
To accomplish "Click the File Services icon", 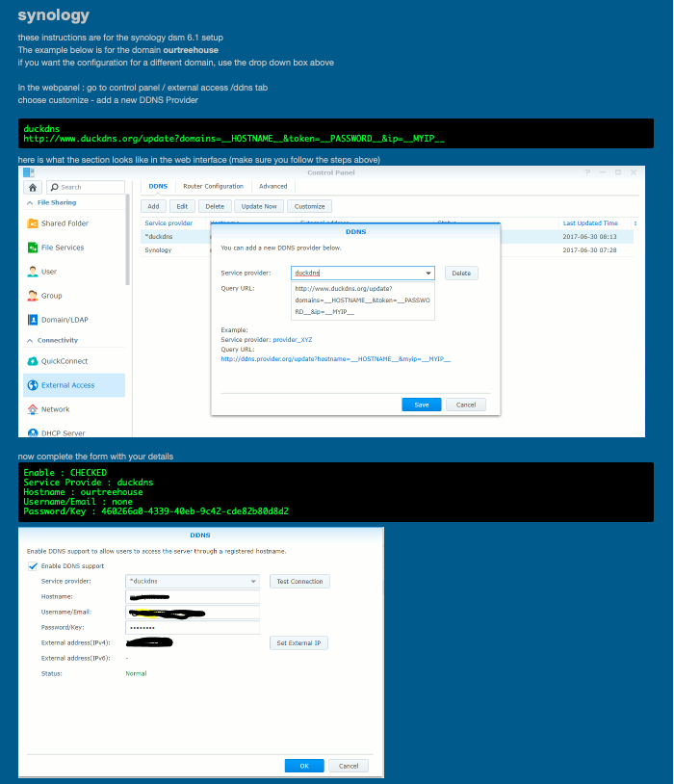I will coord(32,248).
